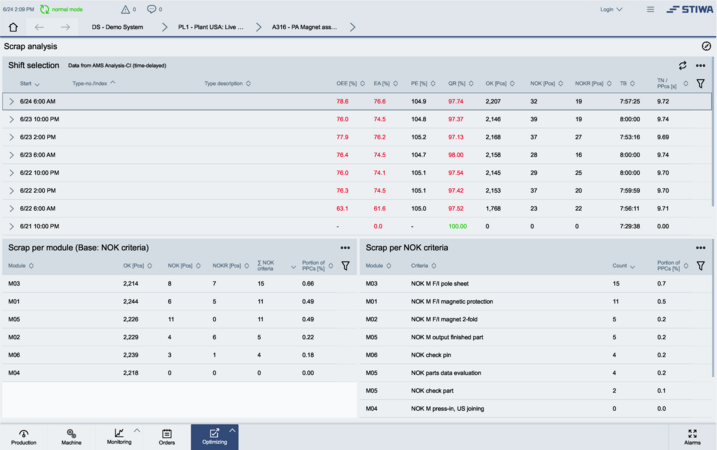Open the Login dropdown
The width and height of the screenshot is (717, 450).
[611, 9]
